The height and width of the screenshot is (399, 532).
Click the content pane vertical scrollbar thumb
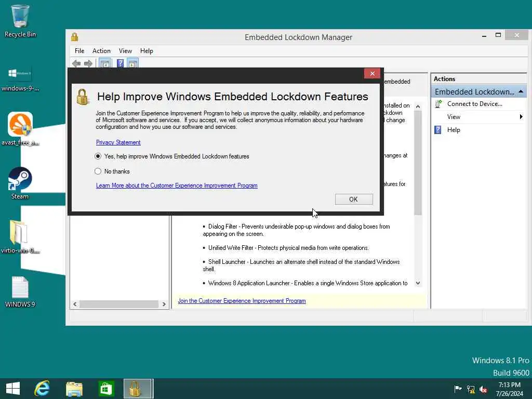pos(418,163)
